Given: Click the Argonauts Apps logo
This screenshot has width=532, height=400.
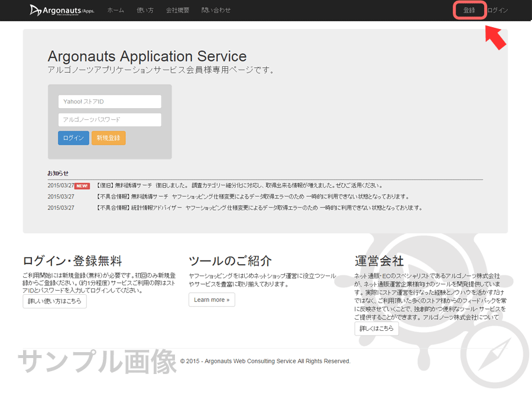Looking at the screenshot, I should coord(61,10).
